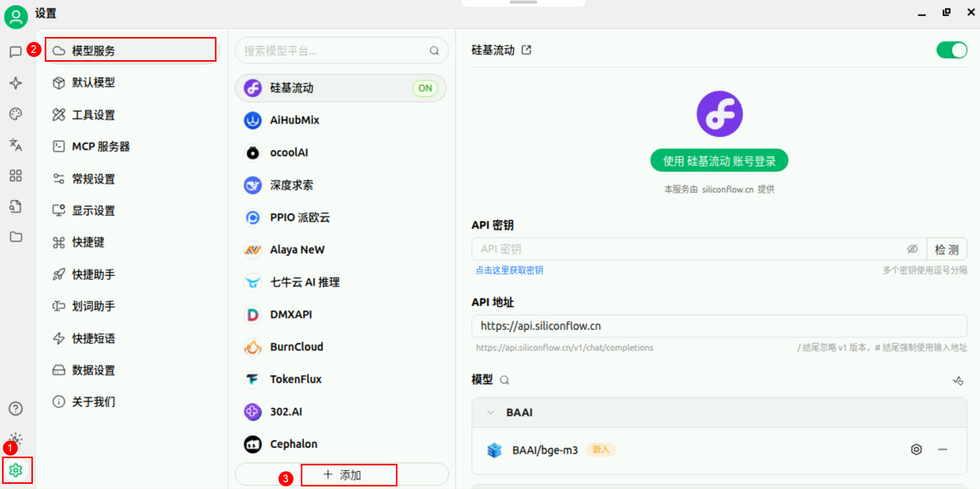Open the chat assistant sidebar icon
The height and width of the screenshot is (489, 980).
pos(15,51)
